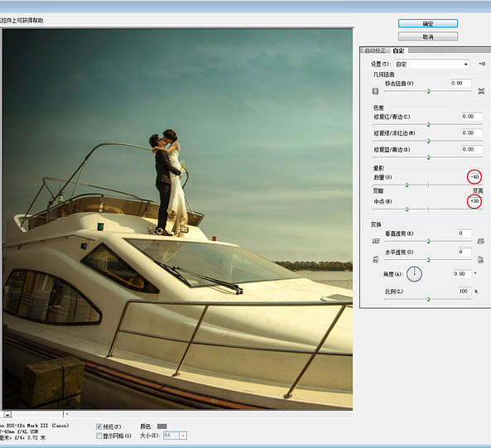This screenshot has width=491, height=448.
Task: Click the vignette amount slider handle
Action: [407, 185]
